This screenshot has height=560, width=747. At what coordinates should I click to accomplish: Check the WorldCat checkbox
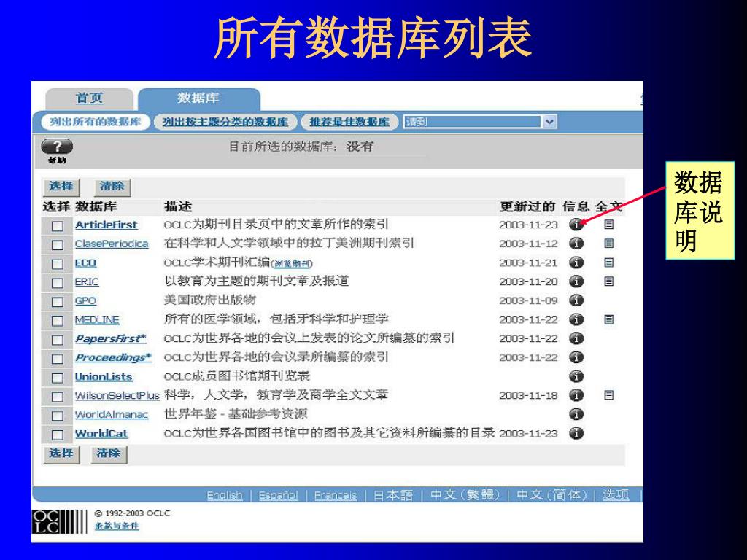coord(57,435)
